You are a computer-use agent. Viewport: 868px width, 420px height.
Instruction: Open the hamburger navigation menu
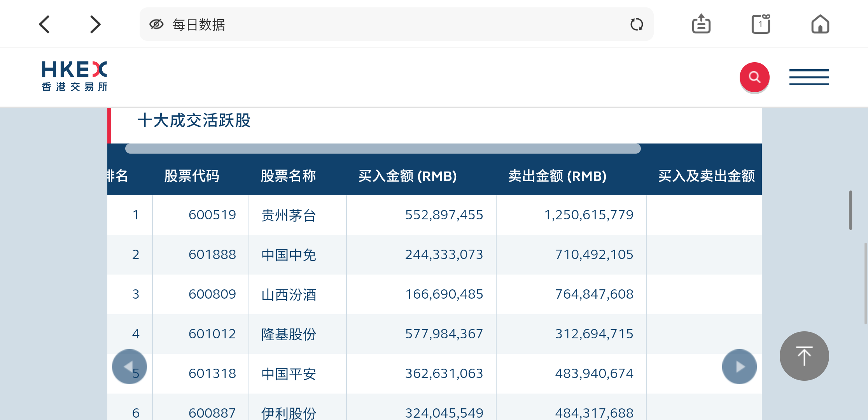pyautogui.click(x=809, y=77)
